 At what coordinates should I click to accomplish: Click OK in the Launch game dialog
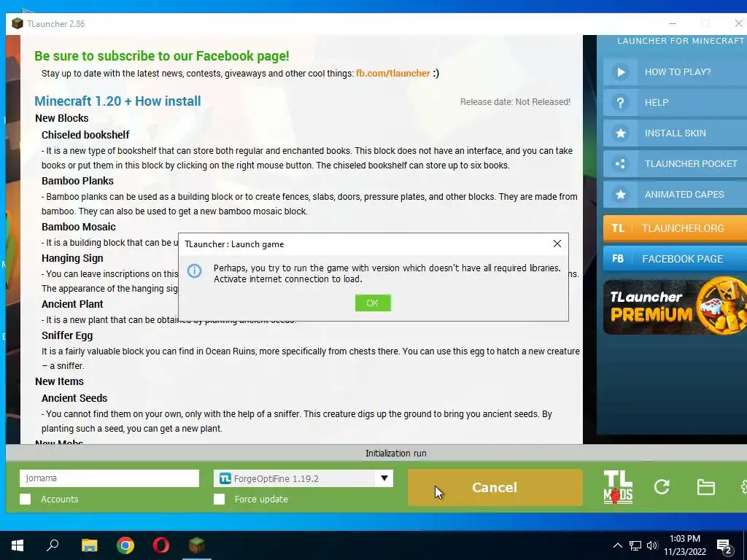click(373, 303)
